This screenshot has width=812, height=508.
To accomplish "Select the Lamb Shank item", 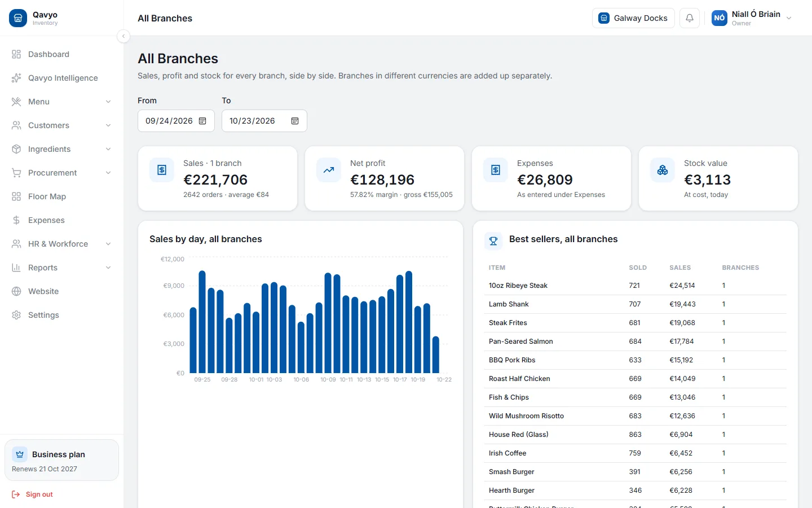I will pos(509,304).
